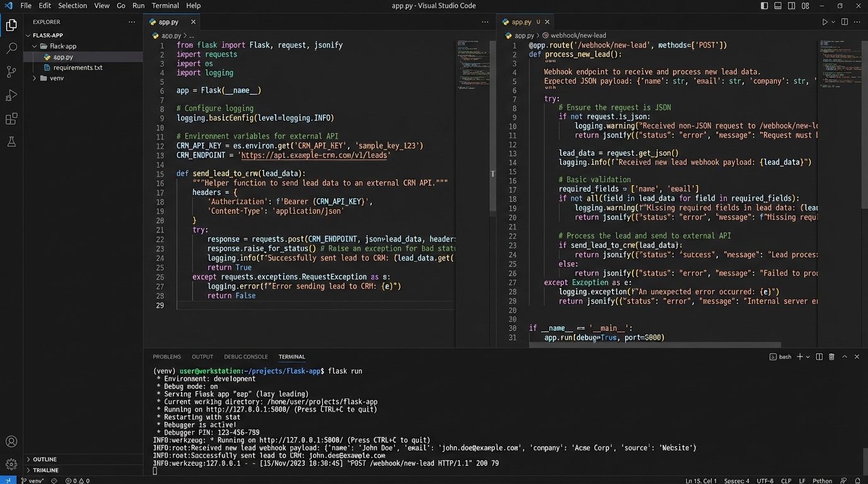Image resolution: width=868 pixels, height=484 pixels.
Task: Open requirements.txt in the Explorer
Action: point(78,67)
